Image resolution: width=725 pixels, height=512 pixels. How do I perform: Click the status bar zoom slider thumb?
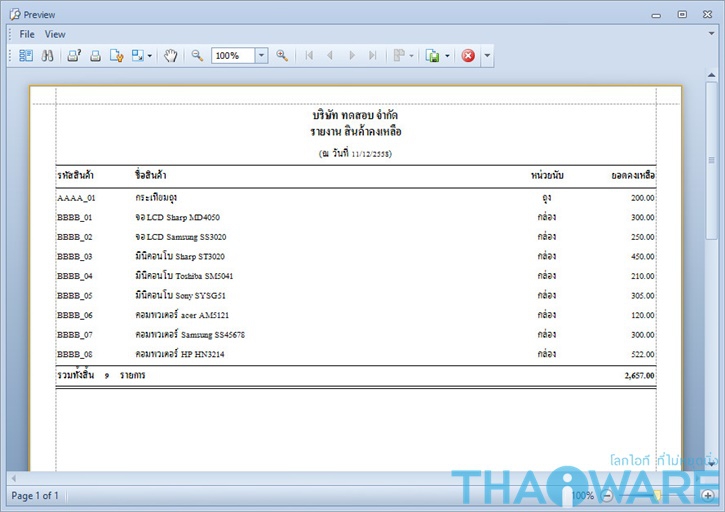657,495
